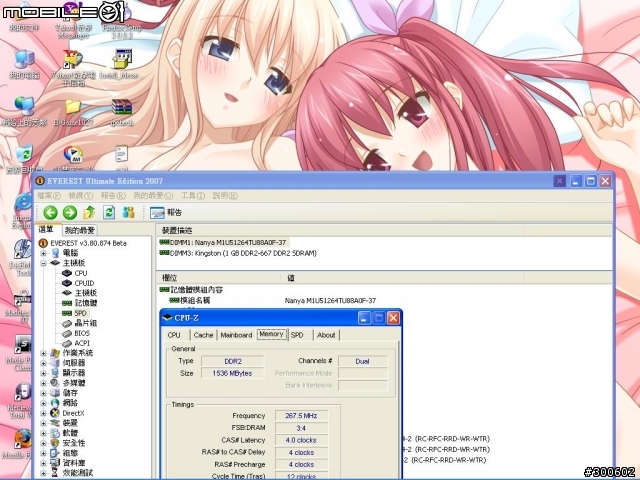640x480 pixels.
Task: Click the users icon in EVEREST toolbar
Action: [x=129, y=212]
